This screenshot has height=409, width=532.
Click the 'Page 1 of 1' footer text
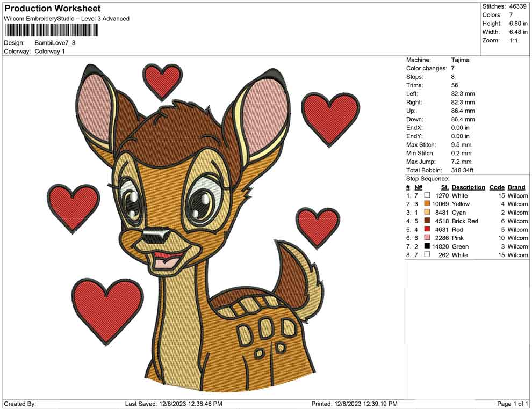point(512,404)
